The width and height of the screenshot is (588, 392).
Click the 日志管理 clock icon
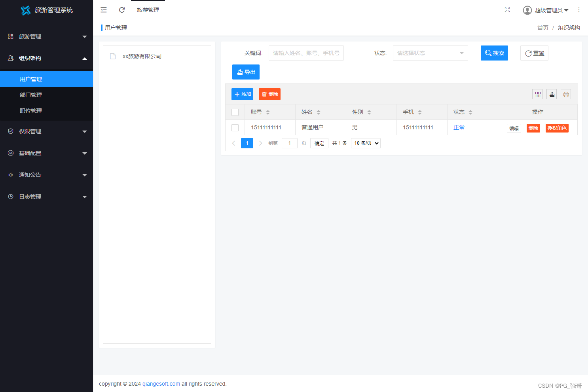point(11,197)
